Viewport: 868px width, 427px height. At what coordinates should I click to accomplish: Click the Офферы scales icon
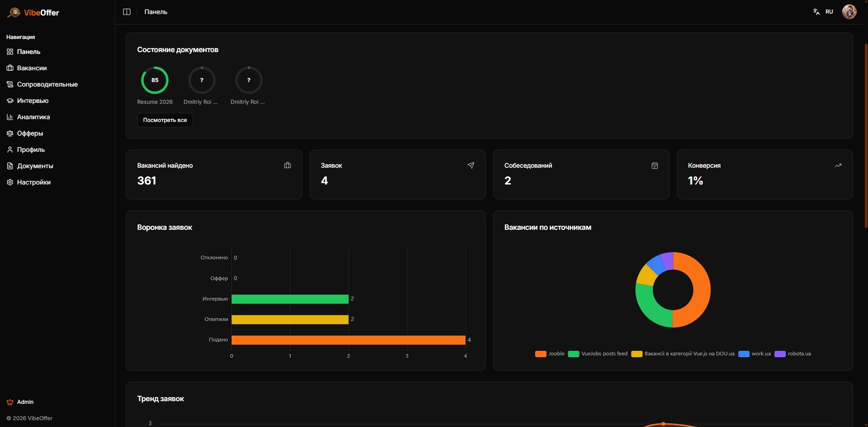pos(10,133)
